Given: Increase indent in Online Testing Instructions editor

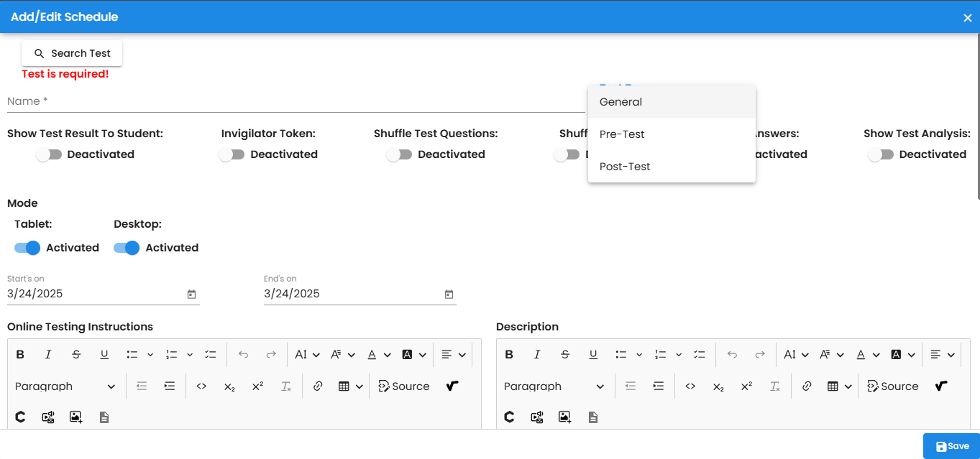Looking at the screenshot, I should point(170,386).
